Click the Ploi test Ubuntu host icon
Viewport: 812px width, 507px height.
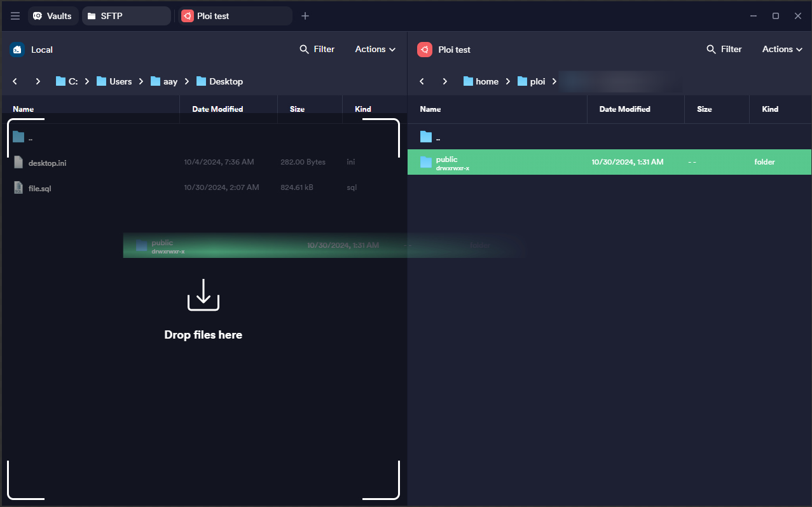[425, 50]
